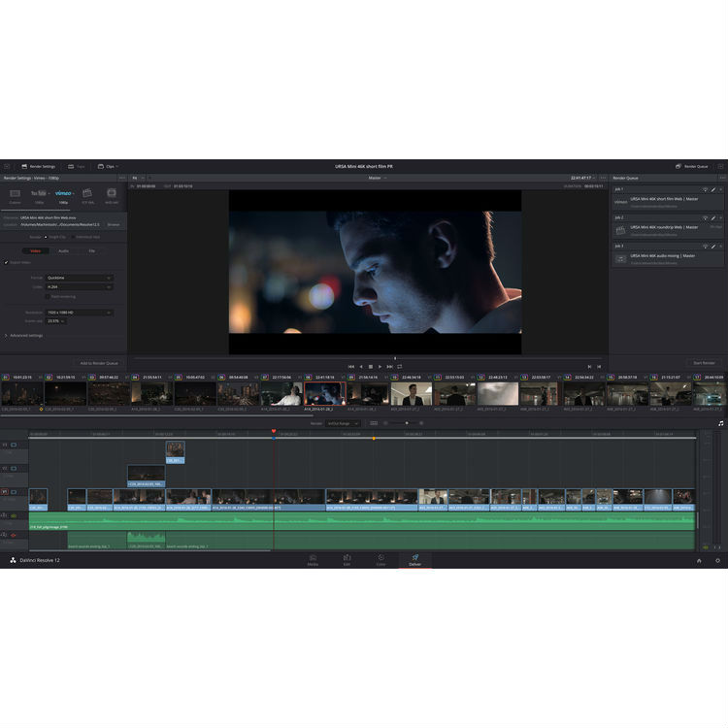Toggle the V1 track enable icon

tap(14, 492)
